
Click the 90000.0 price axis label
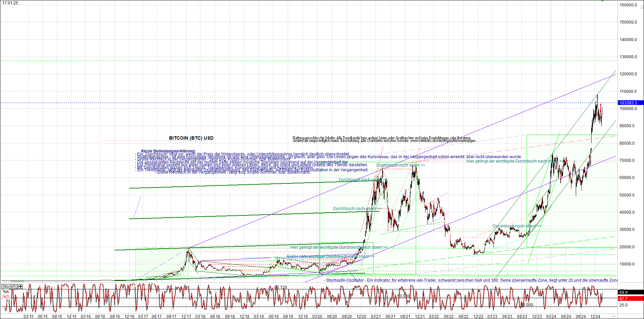pyautogui.click(x=627, y=126)
